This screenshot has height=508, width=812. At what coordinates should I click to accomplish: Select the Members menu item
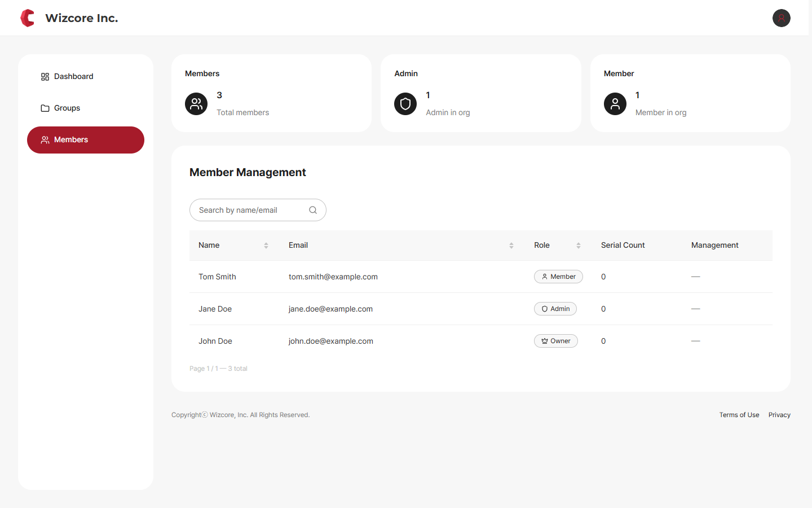pyautogui.click(x=86, y=140)
